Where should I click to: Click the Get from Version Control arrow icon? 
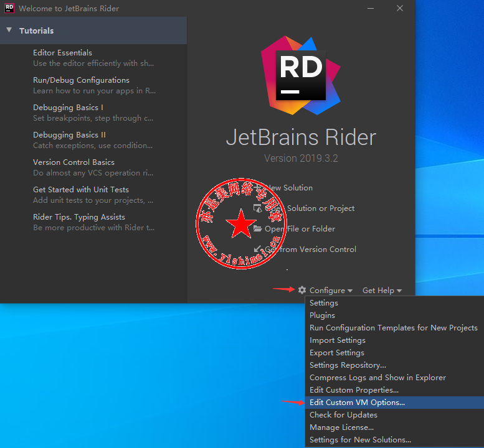point(257,249)
